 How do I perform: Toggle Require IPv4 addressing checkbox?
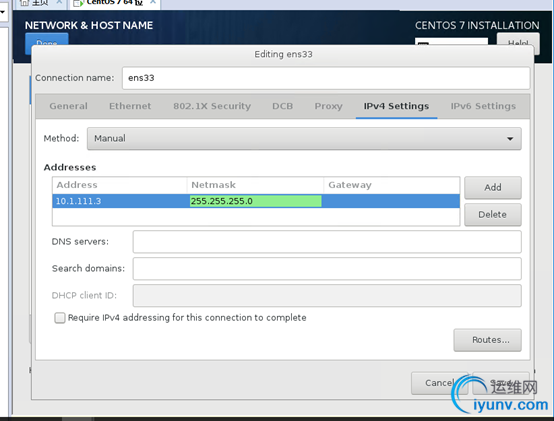click(x=60, y=318)
